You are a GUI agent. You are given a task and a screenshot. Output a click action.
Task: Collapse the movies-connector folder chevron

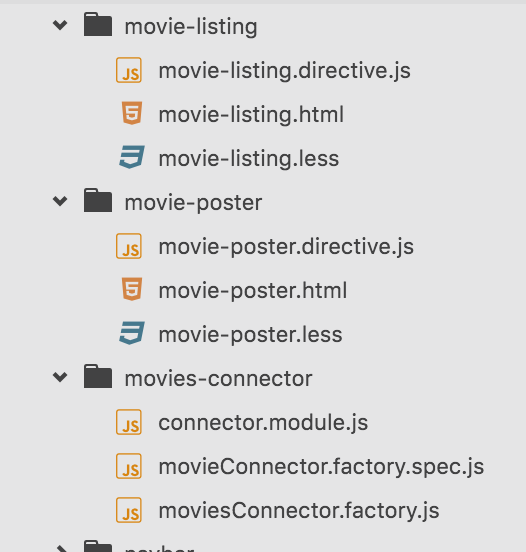(x=60, y=377)
